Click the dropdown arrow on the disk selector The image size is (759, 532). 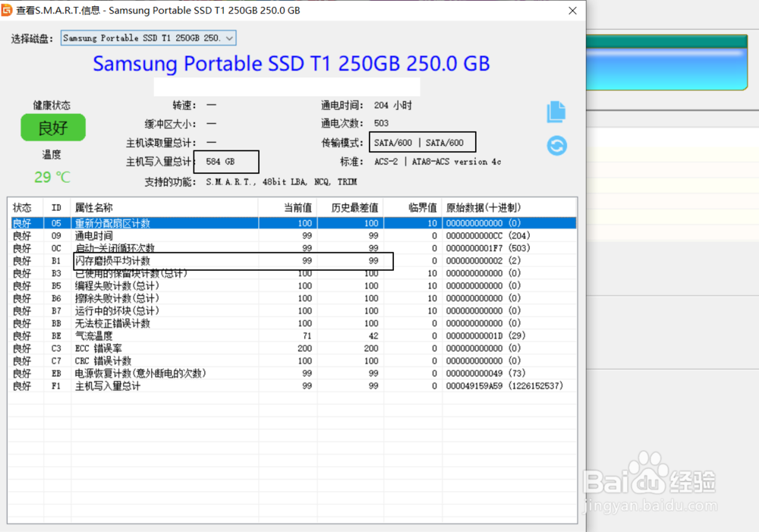click(230, 37)
